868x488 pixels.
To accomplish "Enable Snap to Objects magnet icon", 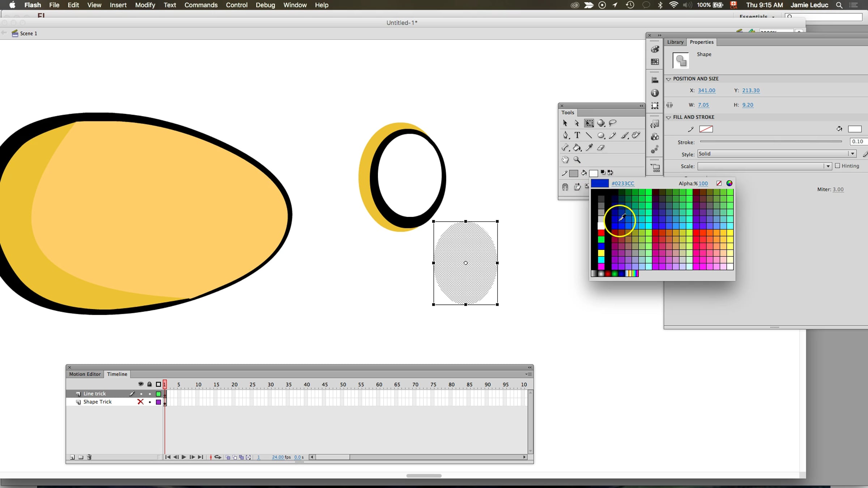I will (x=565, y=187).
